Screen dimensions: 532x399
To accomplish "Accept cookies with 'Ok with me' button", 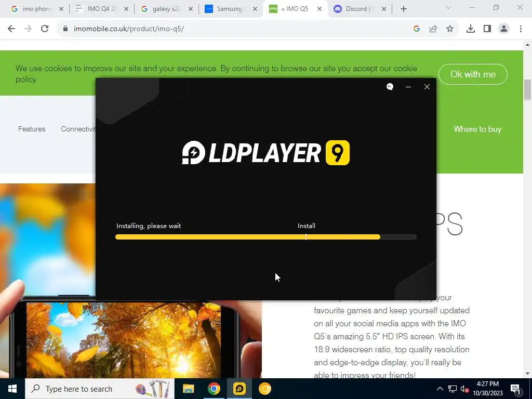I will pos(473,74).
